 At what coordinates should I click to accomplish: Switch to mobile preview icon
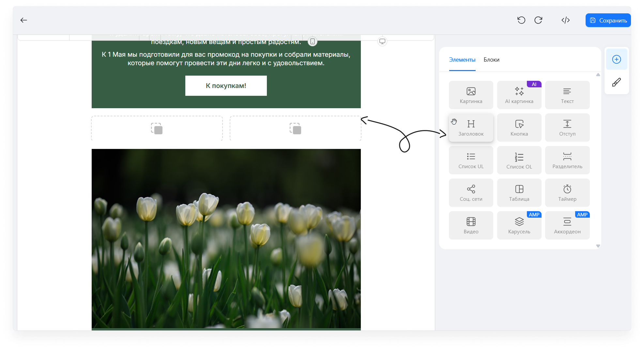click(x=312, y=42)
